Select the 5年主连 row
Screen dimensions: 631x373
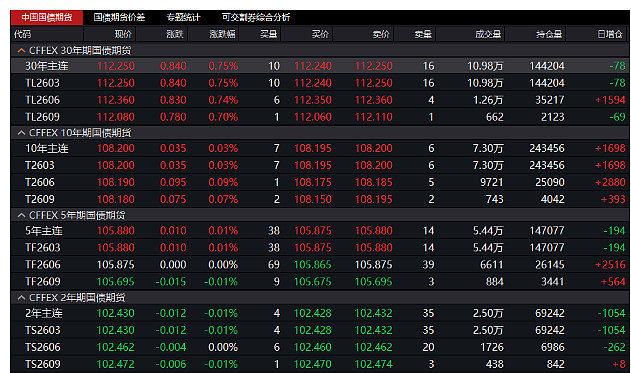320,231
